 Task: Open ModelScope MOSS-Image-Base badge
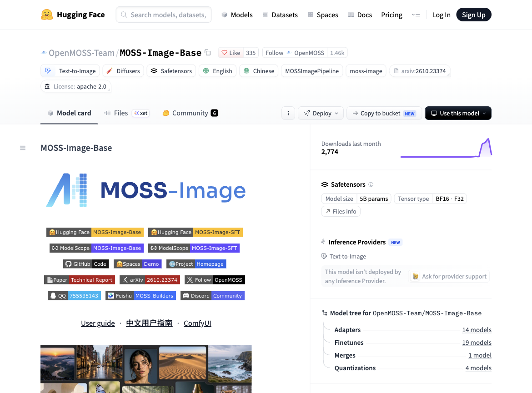[97, 248]
